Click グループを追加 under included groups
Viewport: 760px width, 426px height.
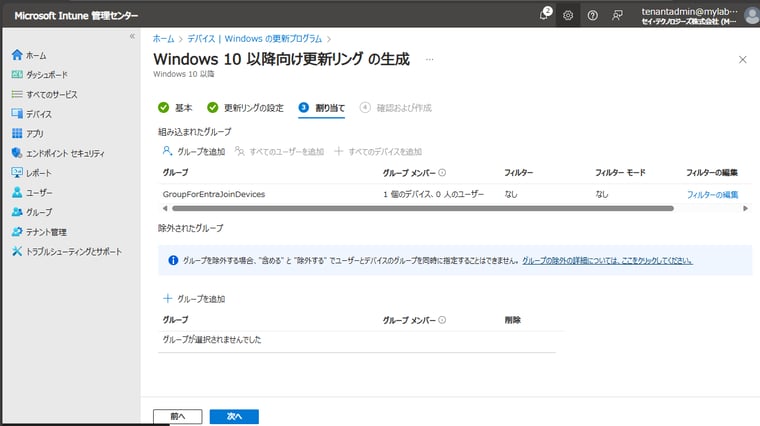click(x=194, y=152)
